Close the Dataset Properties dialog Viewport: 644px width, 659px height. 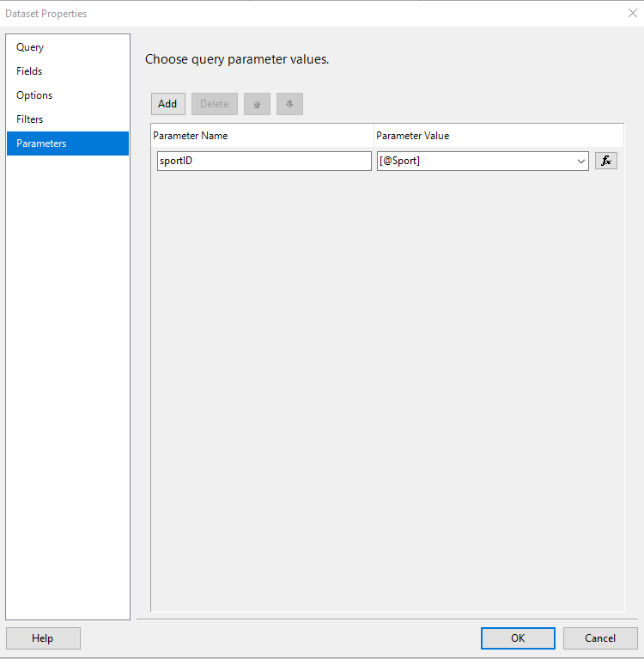pyautogui.click(x=632, y=13)
